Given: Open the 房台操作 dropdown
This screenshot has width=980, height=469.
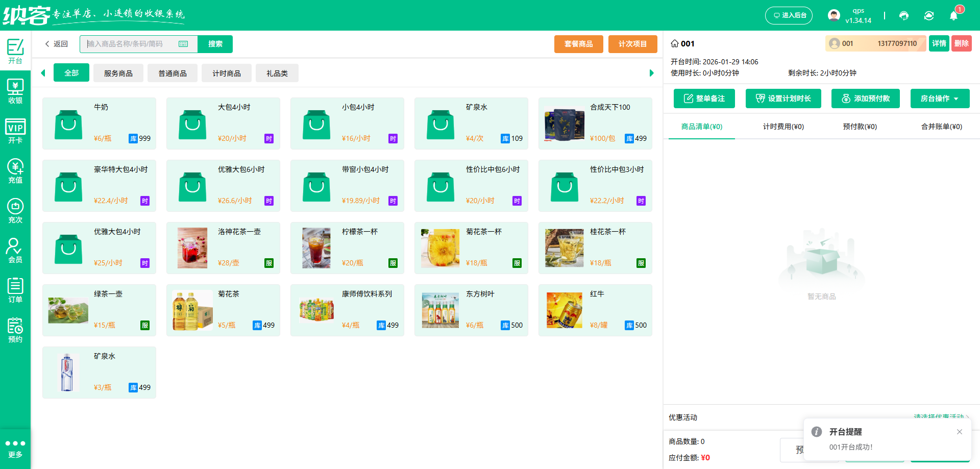Looking at the screenshot, I should (940, 98).
